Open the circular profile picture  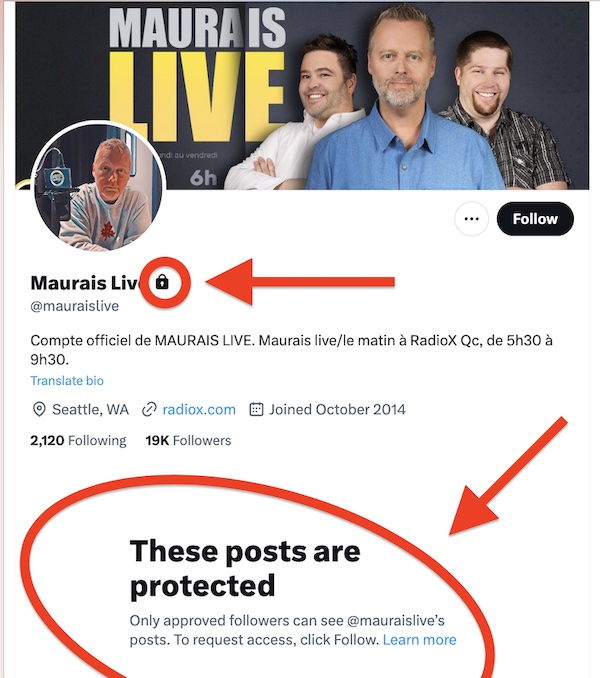(98, 187)
